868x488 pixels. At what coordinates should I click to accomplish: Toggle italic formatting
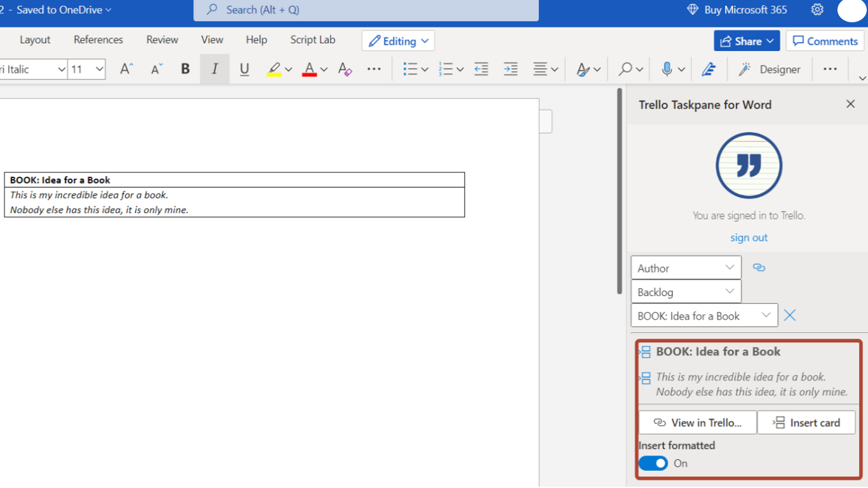click(215, 69)
